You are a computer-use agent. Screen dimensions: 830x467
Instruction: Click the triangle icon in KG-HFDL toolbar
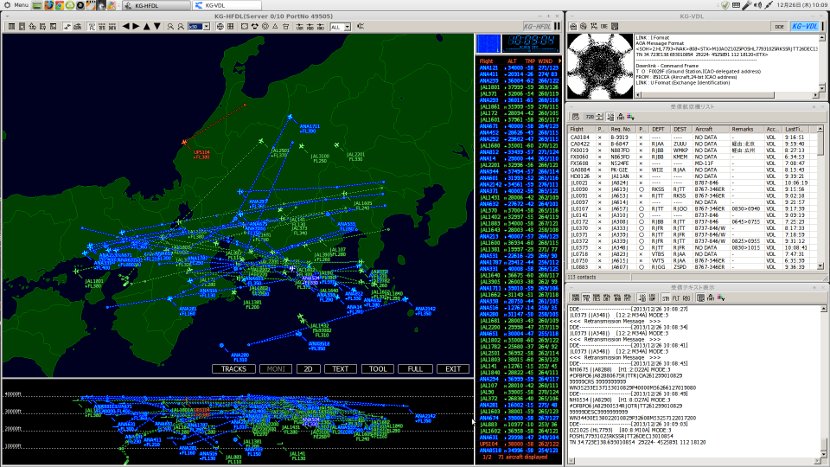(x=275, y=26)
